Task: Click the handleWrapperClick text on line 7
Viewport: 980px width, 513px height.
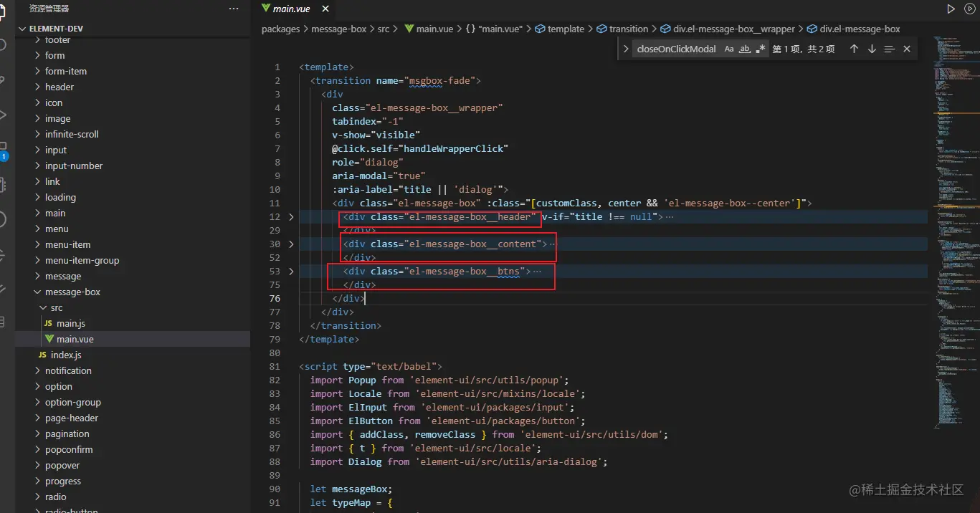Action: coord(453,148)
